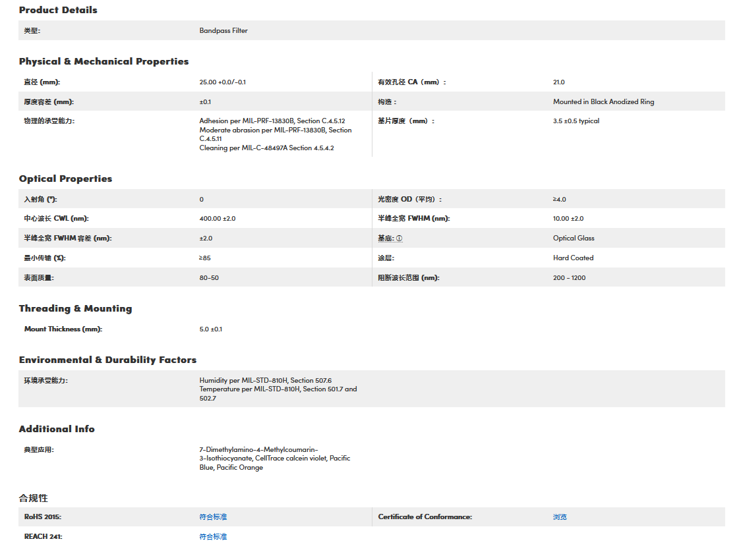Screen dimensions: 741x560
Task: Click the info icon beside 基底
Action: pyautogui.click(x=400, y=238)
